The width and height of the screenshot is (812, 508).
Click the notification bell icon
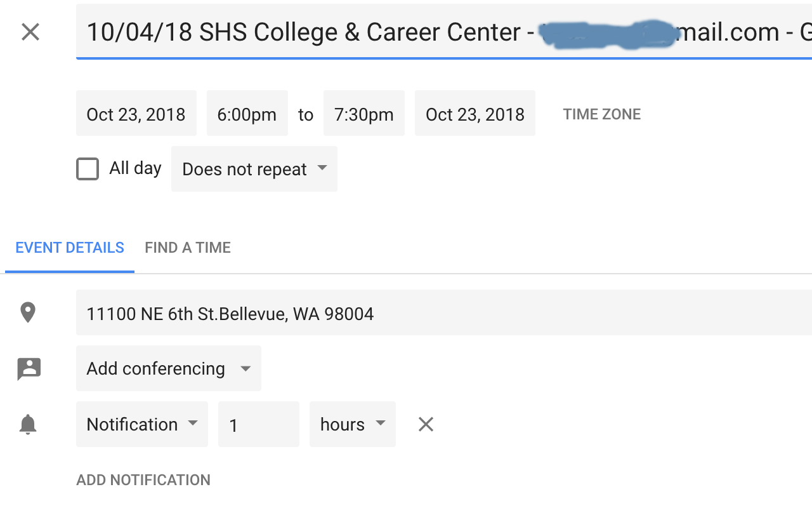28,424
